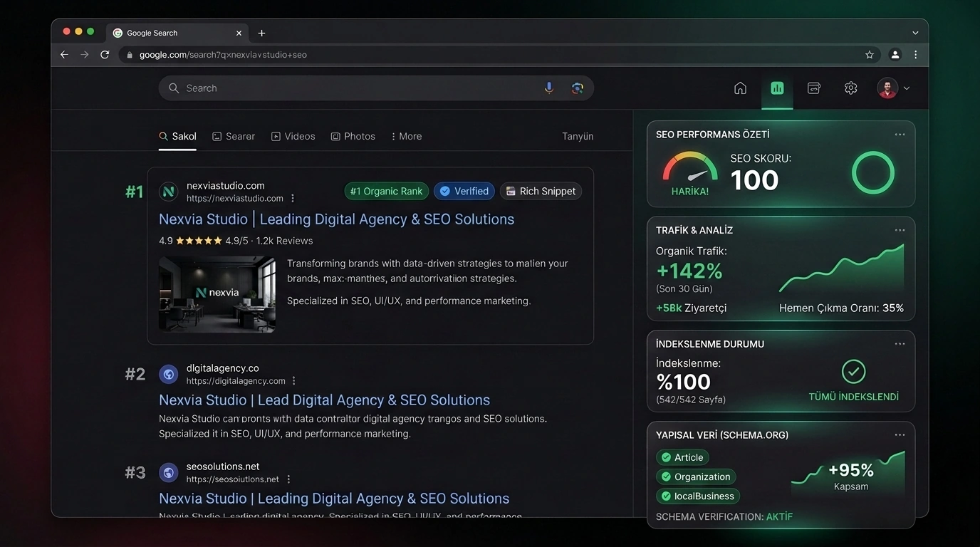980x547 pixels.
Task: Click the Rich Snippet badge
Action: pos(541,191)
